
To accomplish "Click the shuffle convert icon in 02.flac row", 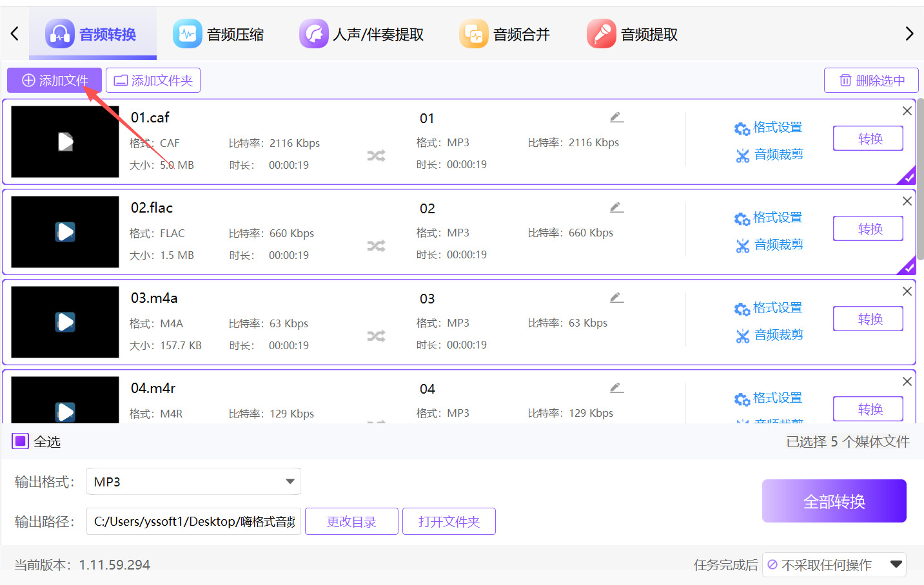I will pos(376,246).
